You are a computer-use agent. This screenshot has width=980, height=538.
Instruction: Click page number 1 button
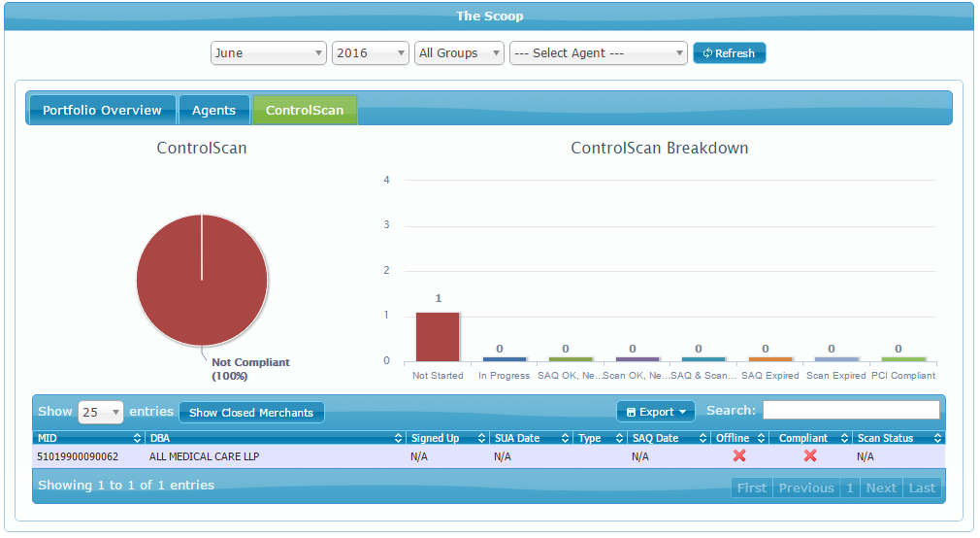point(850,488)
